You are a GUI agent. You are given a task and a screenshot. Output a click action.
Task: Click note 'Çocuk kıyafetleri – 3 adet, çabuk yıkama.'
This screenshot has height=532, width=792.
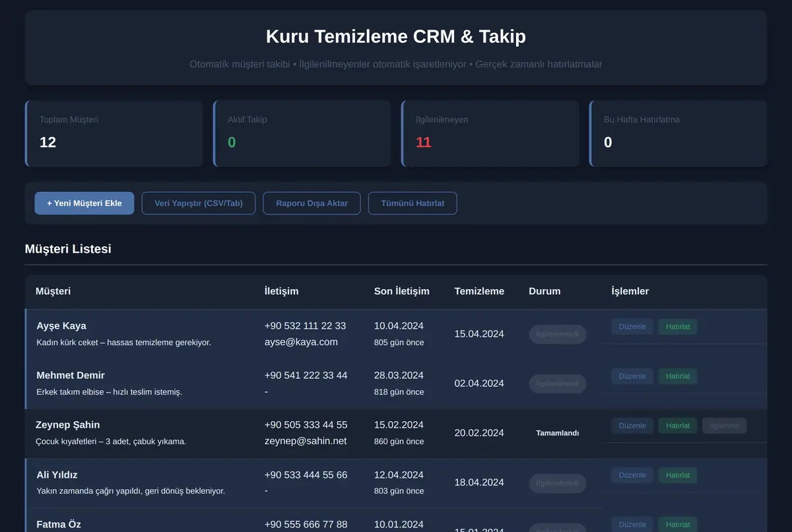[111, 442]
